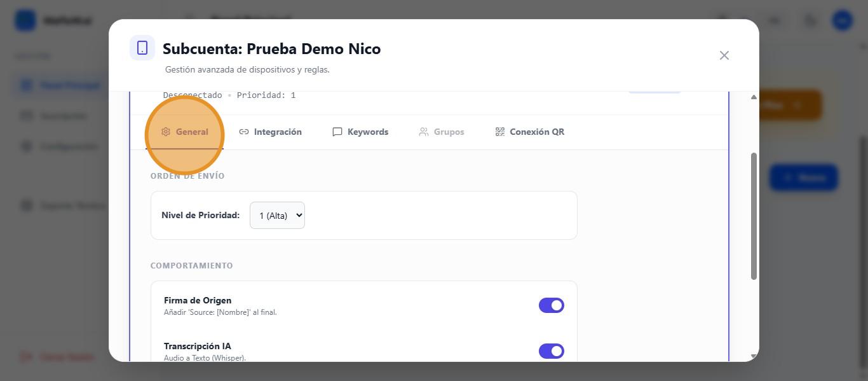Image resolution: width=868 pixels, height=381 pixels.
Task: Click the red Cerrar Sesión link
Action: (x=58, y=357)
